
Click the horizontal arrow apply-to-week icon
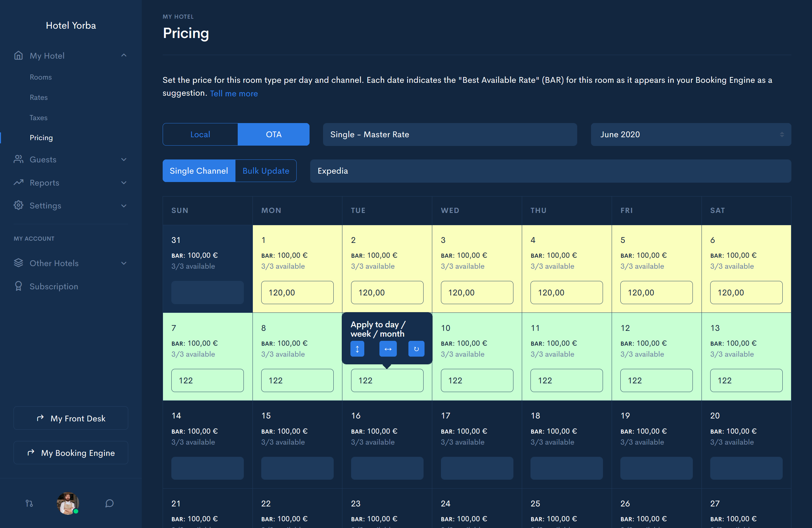tap(388, 349)
